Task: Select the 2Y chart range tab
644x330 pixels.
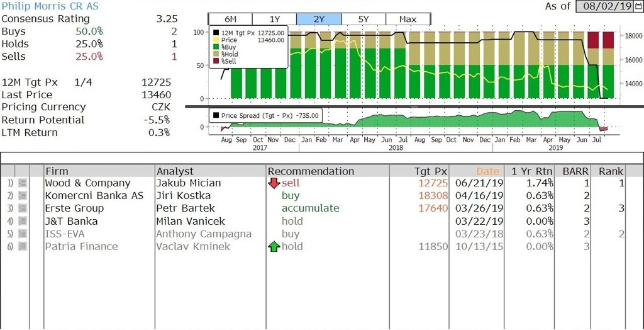Action: (x=319, y=19)
